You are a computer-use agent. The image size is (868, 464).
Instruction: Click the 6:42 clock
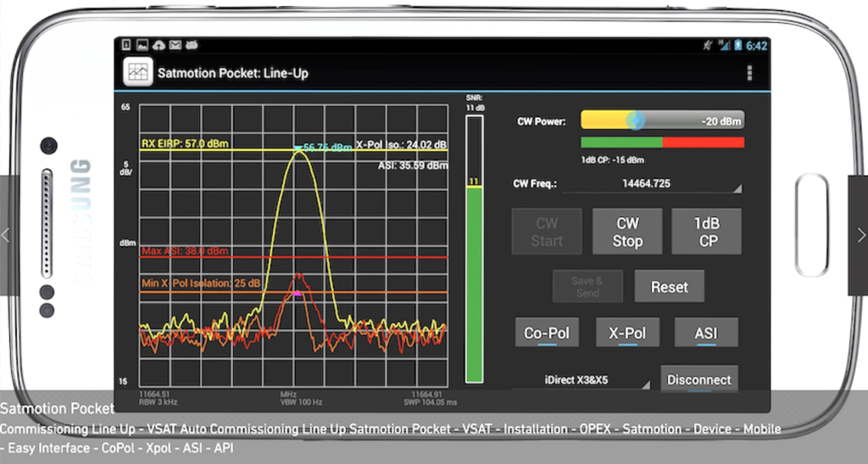[756, 46]
